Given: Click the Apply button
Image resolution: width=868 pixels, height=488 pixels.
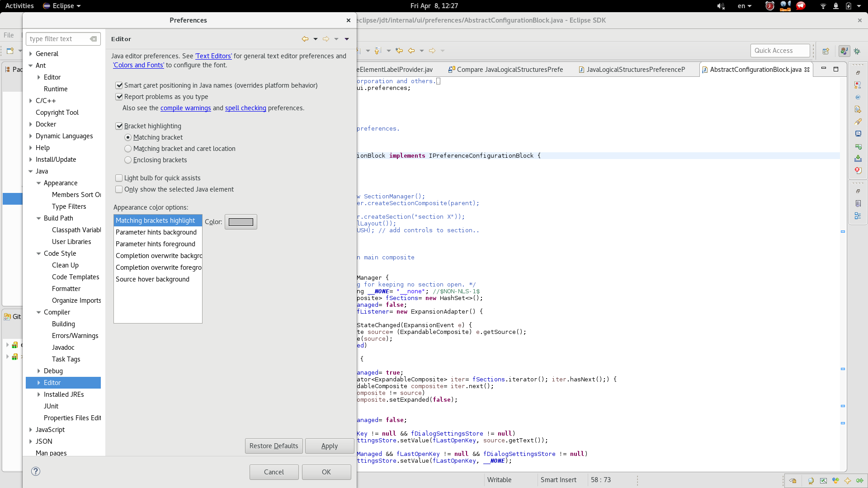Looking at the screenshot, I should coord(330,446).
